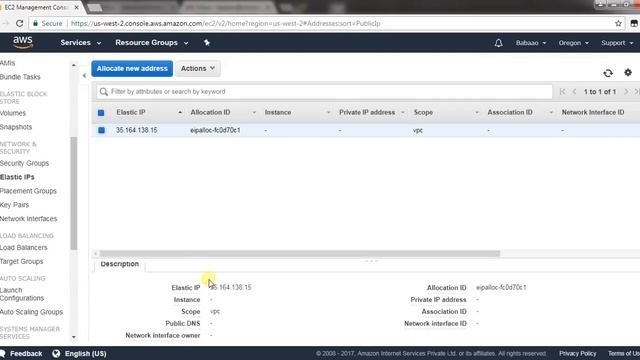
Task: Open Key Pairs in sidebar
Action: pos(14,205)
